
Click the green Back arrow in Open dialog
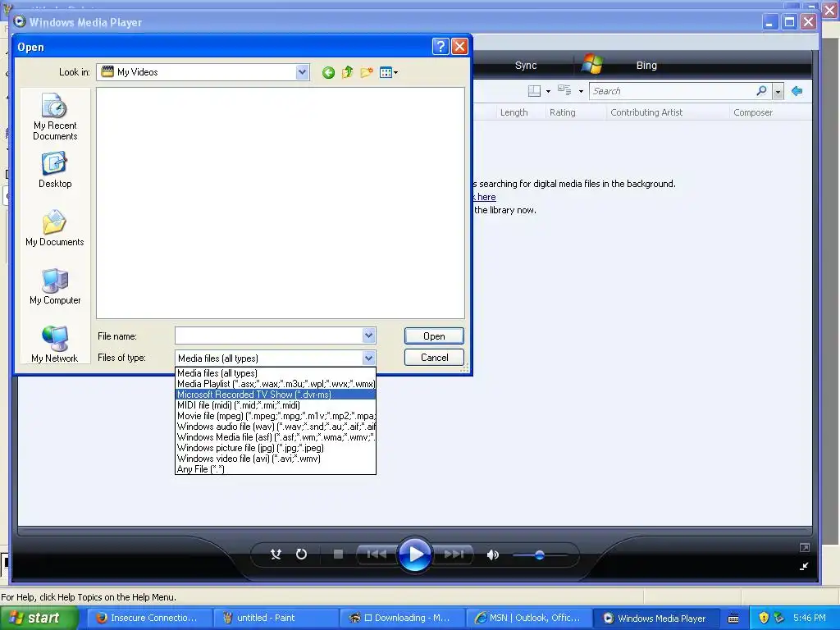pos(328,72)
